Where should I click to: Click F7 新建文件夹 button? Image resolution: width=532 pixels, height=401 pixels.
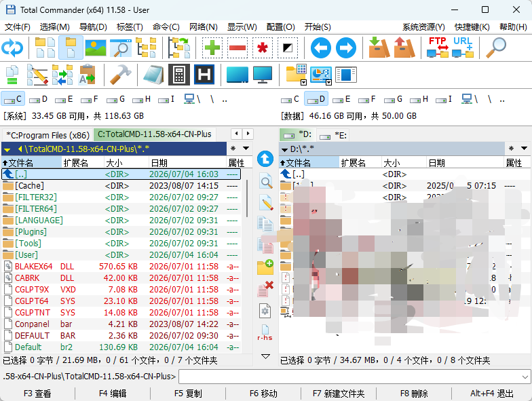339,394
